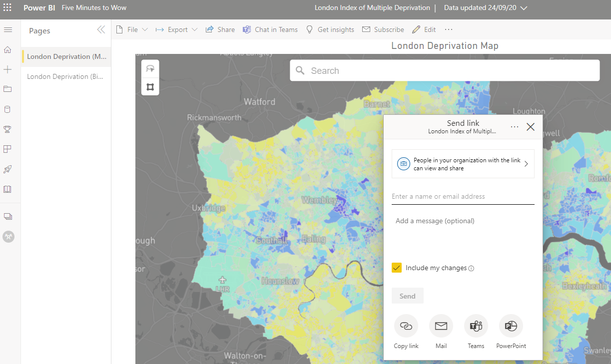Click the Subscribe button in toolbar
The image size is (611, 364).
(x=383, y=30)
